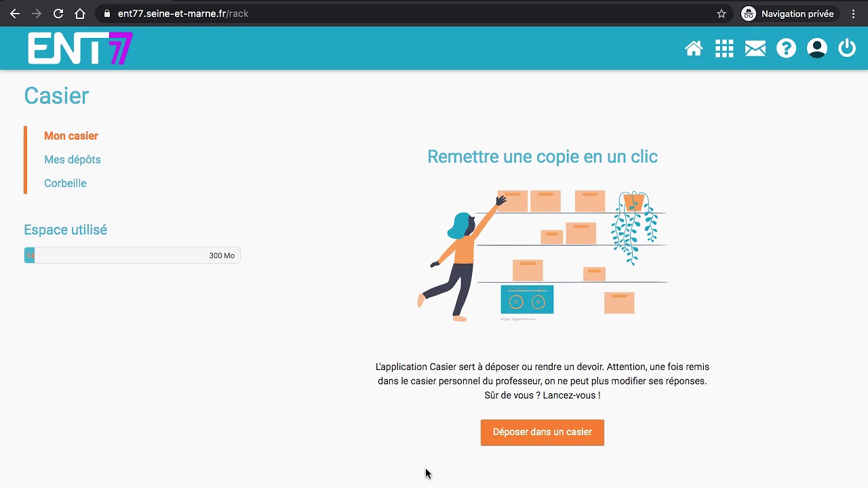Reload the page with refresh icon
The width and height of the screenshot is (868, 488).
click(x=58, y=14)
